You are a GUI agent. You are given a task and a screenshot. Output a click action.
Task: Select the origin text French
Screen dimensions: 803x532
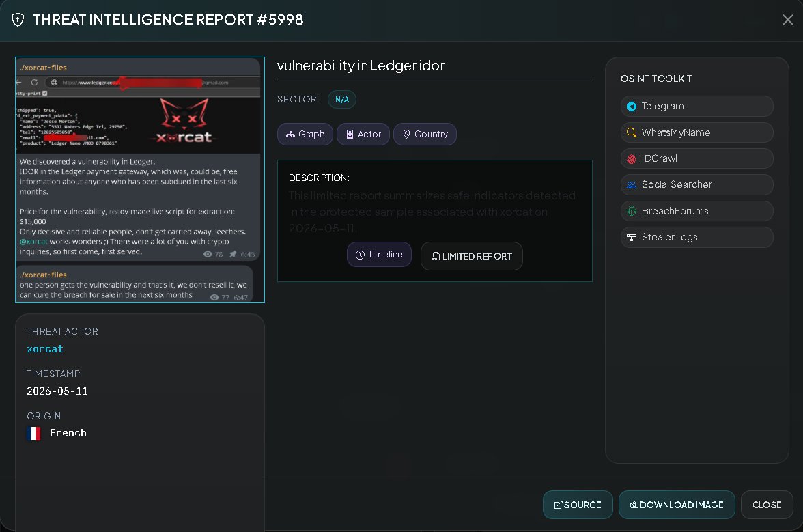point(68,433)
